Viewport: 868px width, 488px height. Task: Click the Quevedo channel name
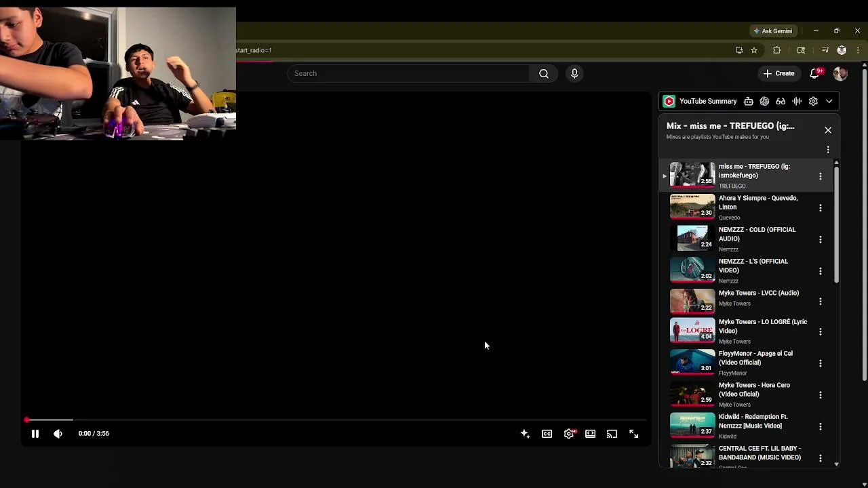pyautogui.click(x=729, y=218)
